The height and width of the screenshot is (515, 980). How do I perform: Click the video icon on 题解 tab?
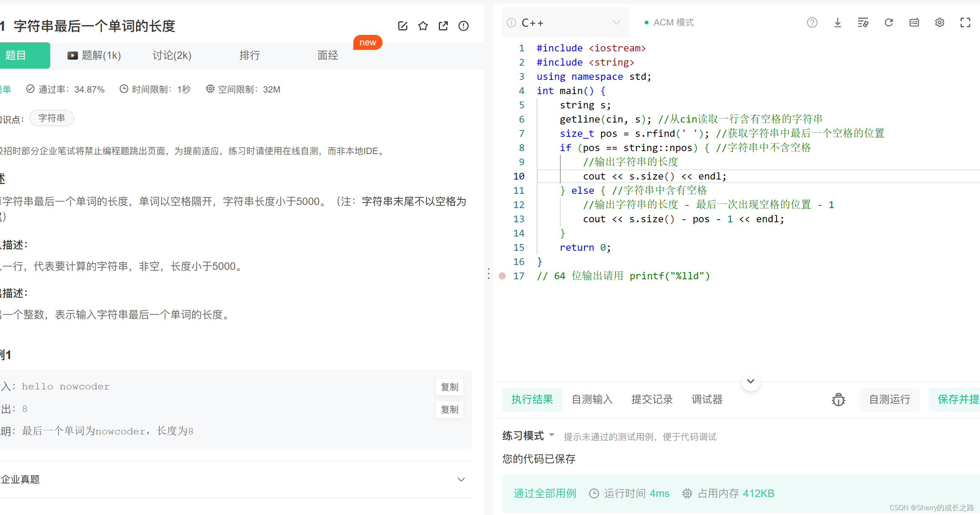point(72,55)
